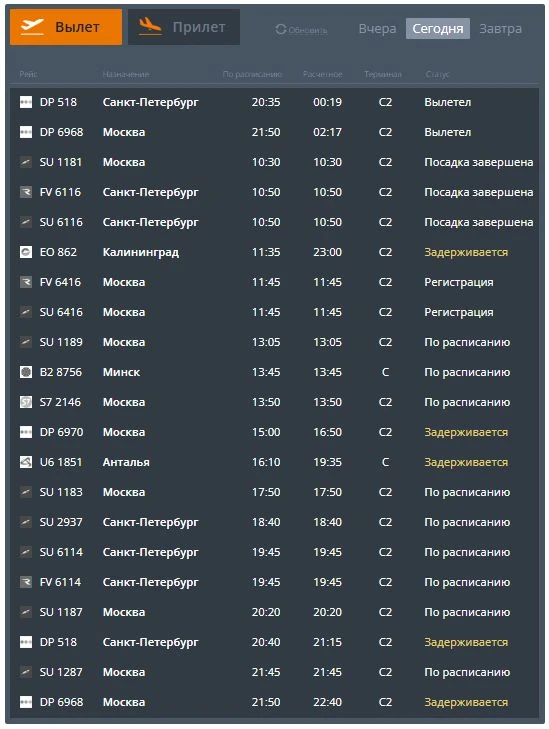Open the delayed Калининград flight row
The image size is (549, 729).
click(x=274, y=252)
